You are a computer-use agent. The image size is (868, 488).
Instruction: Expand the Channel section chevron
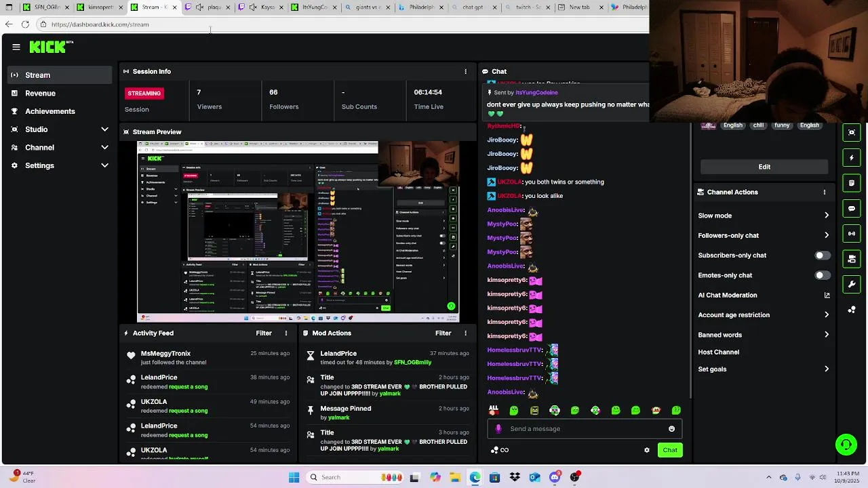104,147
